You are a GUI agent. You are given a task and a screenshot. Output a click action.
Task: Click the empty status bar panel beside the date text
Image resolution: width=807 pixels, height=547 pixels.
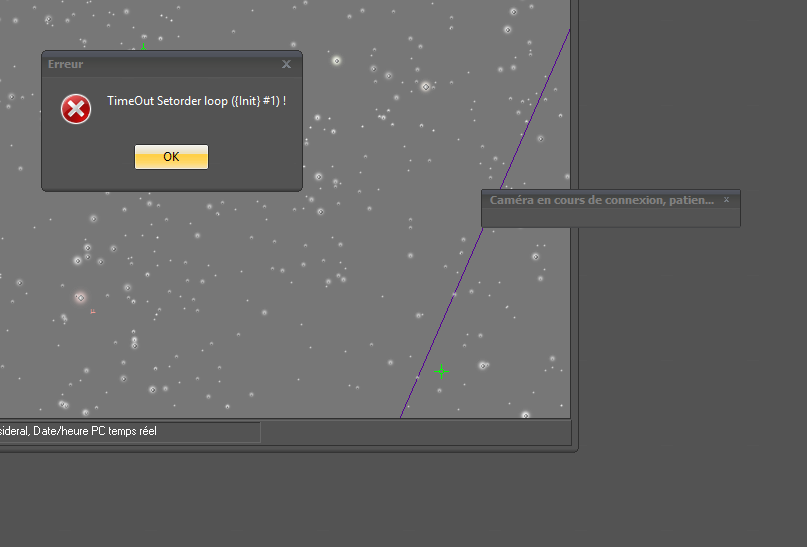coord(415,432)
